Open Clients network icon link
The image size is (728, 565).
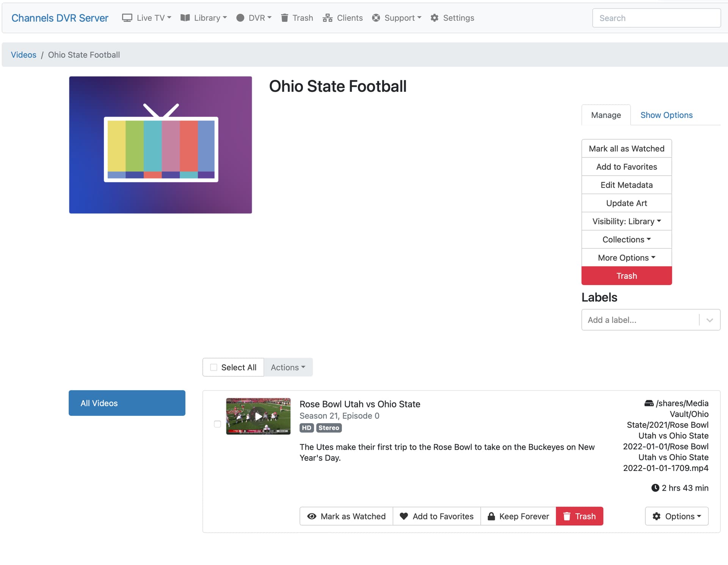[x=327, y=18]
